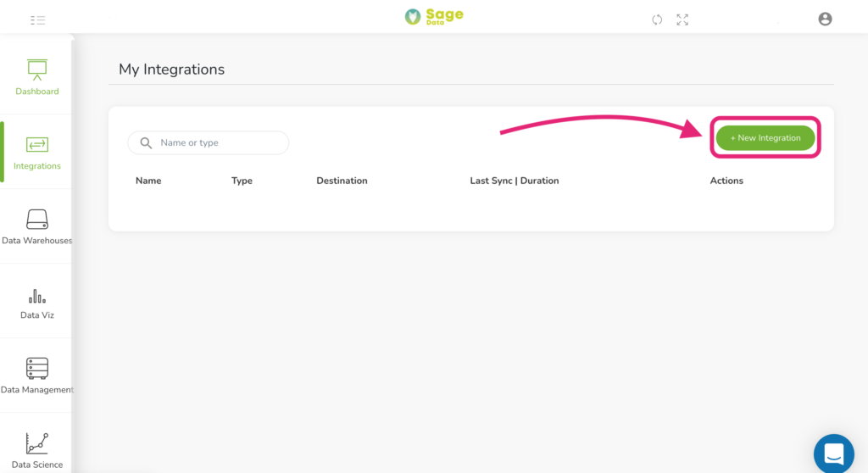Select the Integrations sidebar icon
The height and width of the screenshot is (473, 868).
pos(37,145)
